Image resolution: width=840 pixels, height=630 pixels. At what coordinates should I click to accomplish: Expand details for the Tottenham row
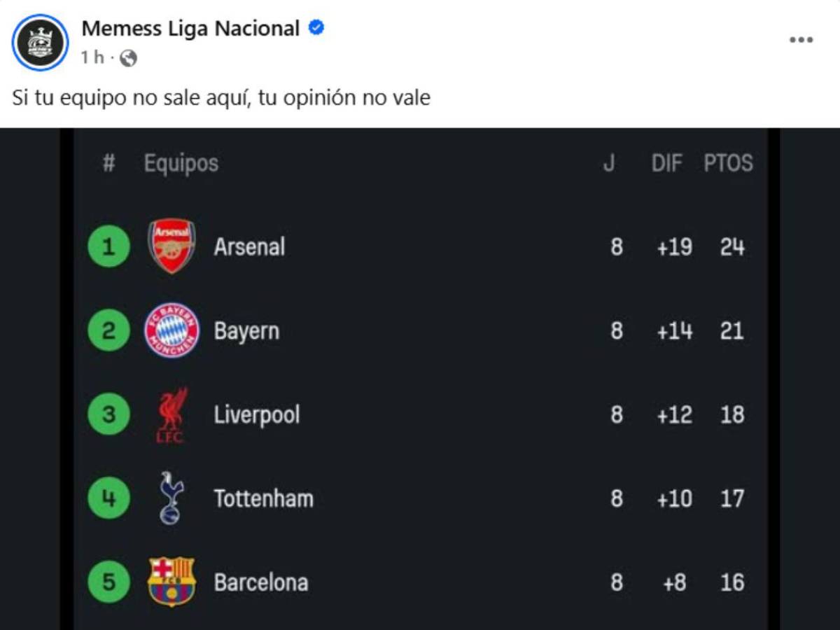420,498
